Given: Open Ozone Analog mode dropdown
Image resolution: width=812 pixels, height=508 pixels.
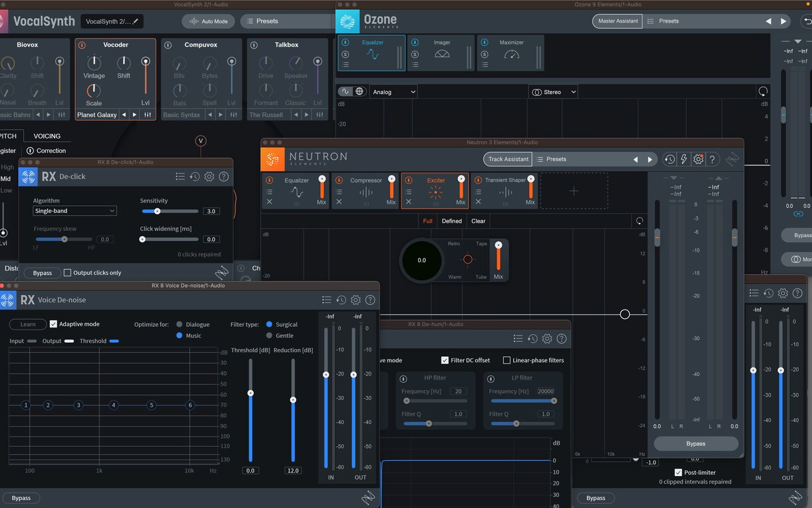Looking at the screenshot, I should tap(393, 92).
